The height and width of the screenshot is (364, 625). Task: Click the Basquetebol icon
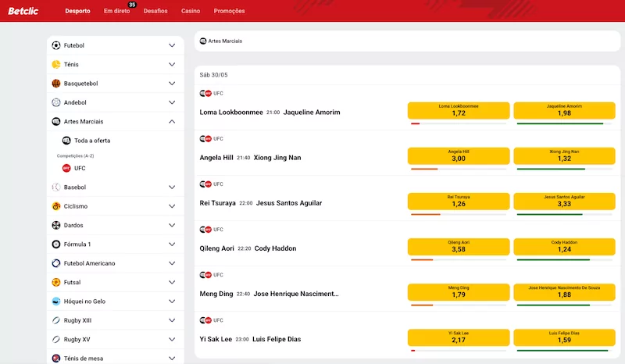pyautogui.click(x=56, y=84)
